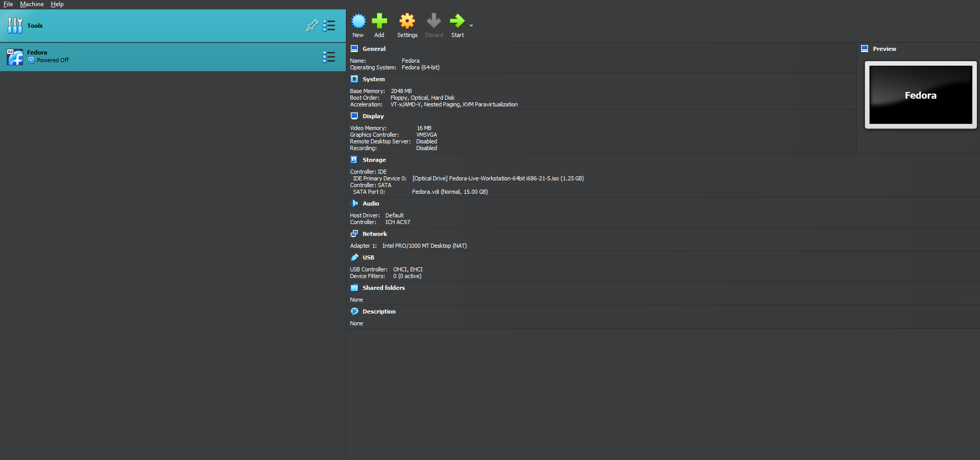Select the Tools label in left pane
Image resolution: width=980 pixels, height=460 pixels.
(35, 26)
